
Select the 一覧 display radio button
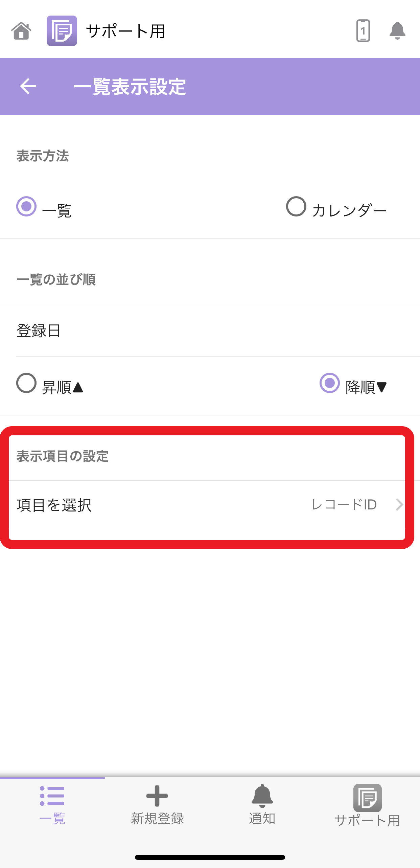[26, 206]
